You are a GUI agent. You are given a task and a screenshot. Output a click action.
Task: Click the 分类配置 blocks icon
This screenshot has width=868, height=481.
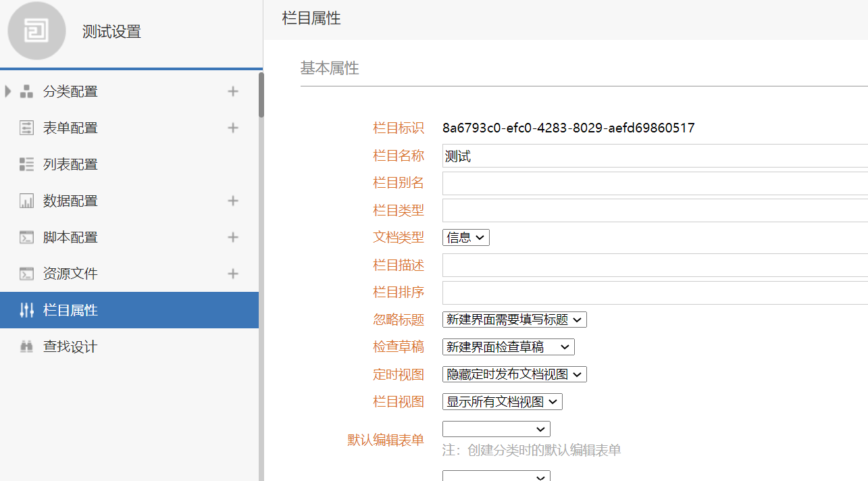tap(26, 92)
